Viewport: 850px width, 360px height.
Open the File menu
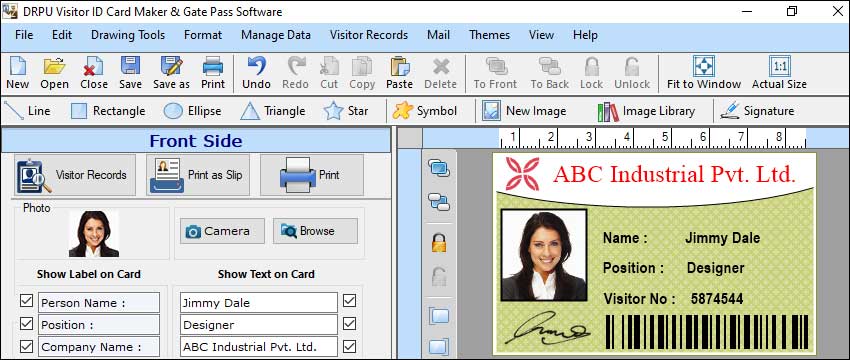[24, 35]
